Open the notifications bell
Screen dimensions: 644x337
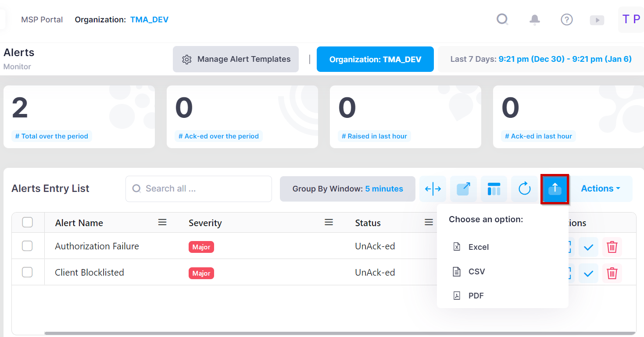[x=534, y=20]
